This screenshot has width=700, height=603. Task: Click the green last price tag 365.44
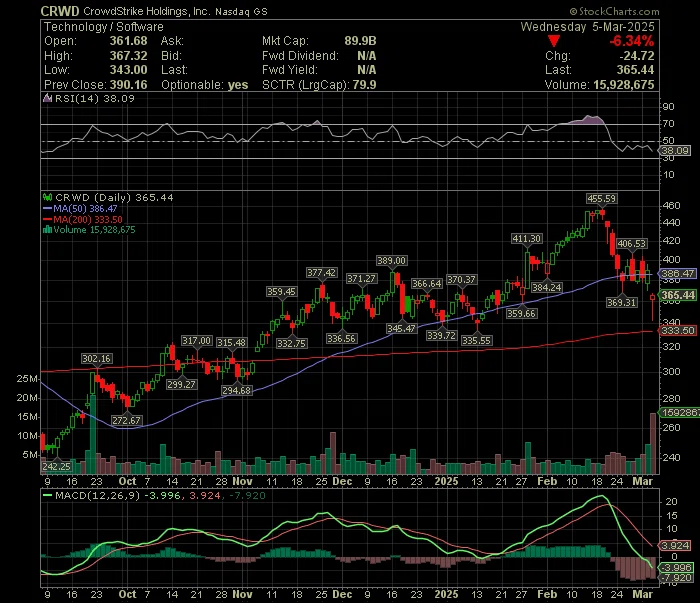click(678, 295)
